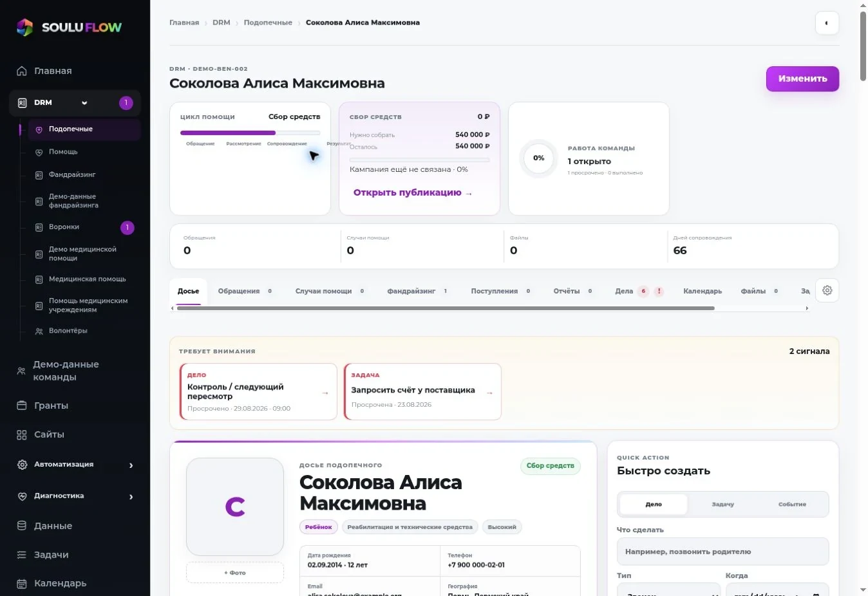Open DRM breadcrumb link
Image resolution: width=868 pixels, height=596 pixels.
(x=221, y=23)
